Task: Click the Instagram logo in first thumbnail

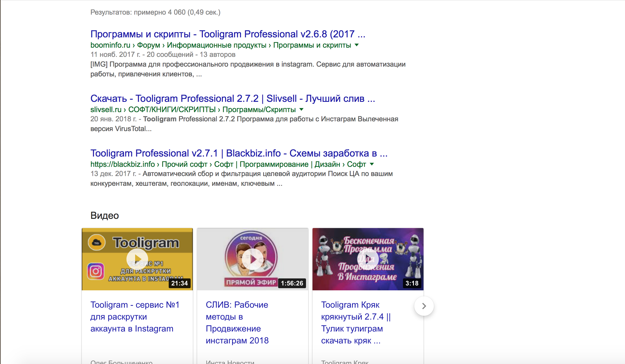Action: pyautogui.click(x=96, y=271)
